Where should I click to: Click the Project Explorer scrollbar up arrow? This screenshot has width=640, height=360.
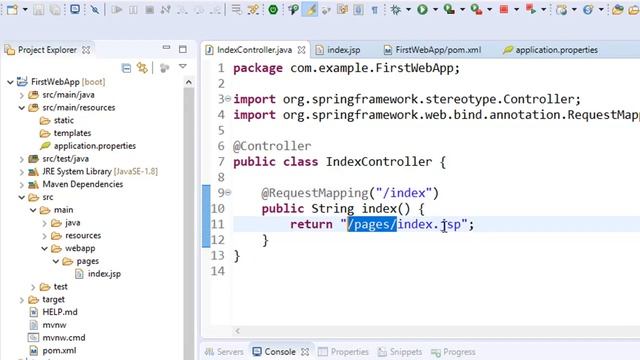tap(188, 82)
